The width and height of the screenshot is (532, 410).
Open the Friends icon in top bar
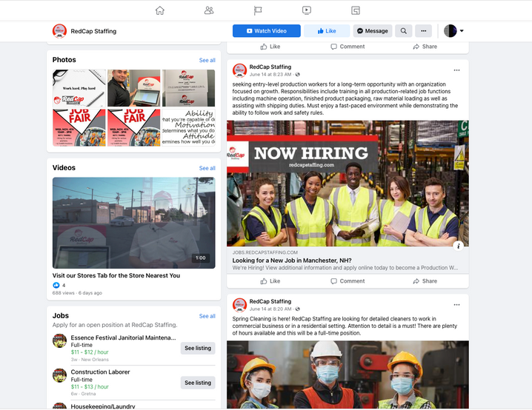pyautogui.click(x=209, y=10)
